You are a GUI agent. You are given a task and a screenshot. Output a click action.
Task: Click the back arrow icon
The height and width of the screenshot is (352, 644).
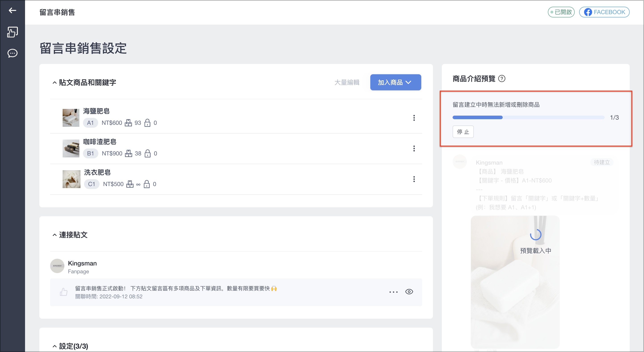pos(13,10)
